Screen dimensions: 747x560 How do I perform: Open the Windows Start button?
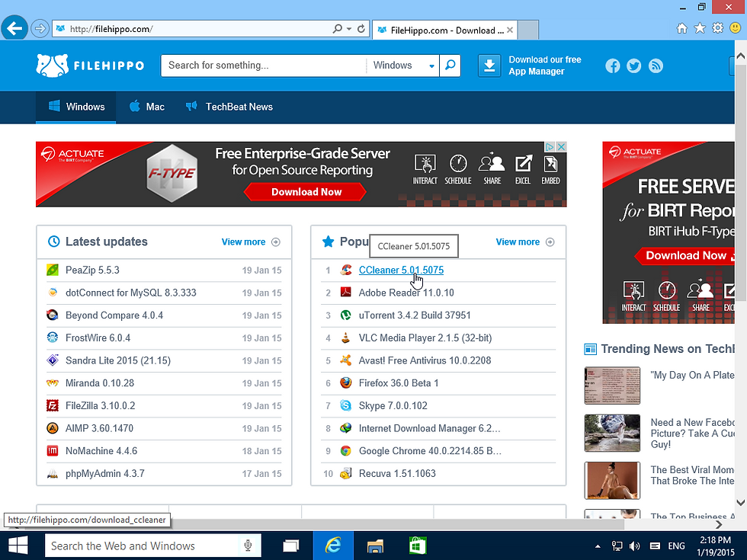[x=18, y=546]
